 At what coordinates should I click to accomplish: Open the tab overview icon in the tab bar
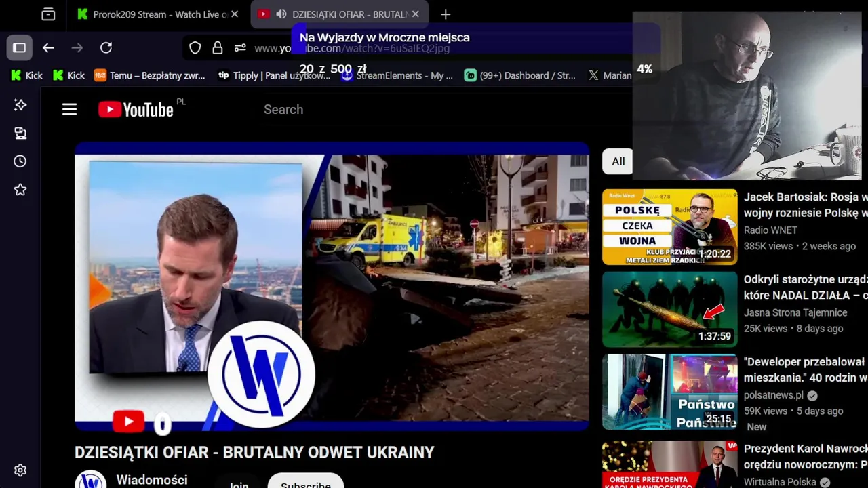tap(48, 14)
